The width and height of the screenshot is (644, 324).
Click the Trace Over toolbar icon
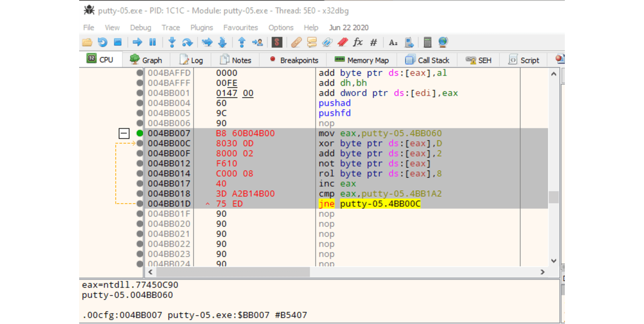[222, 42]
